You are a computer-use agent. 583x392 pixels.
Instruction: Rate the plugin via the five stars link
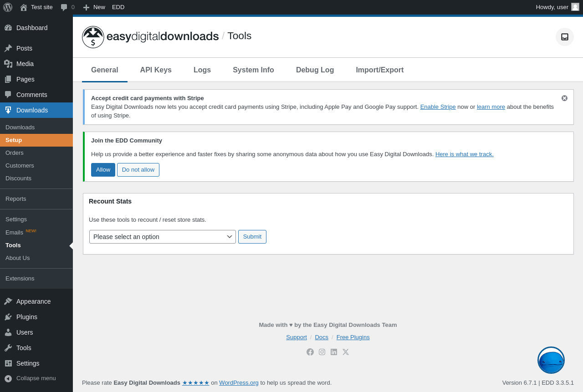[x=196, y=383]
